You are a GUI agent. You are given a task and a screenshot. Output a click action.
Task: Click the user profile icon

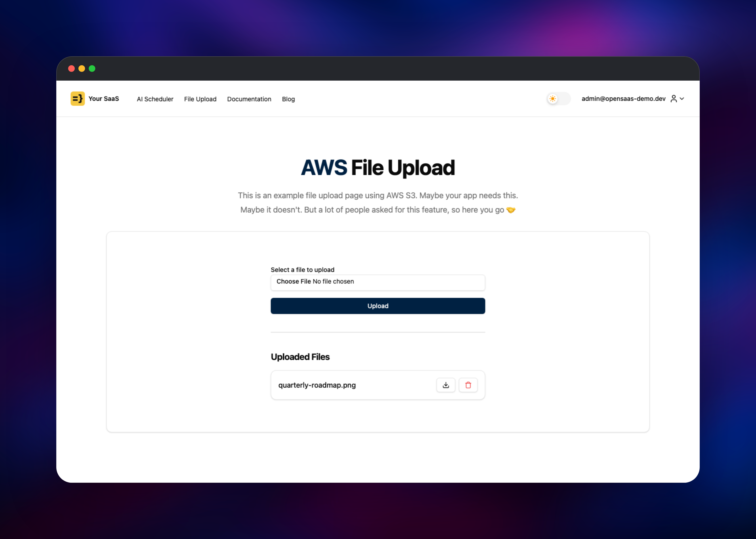(x=673, y=99)
